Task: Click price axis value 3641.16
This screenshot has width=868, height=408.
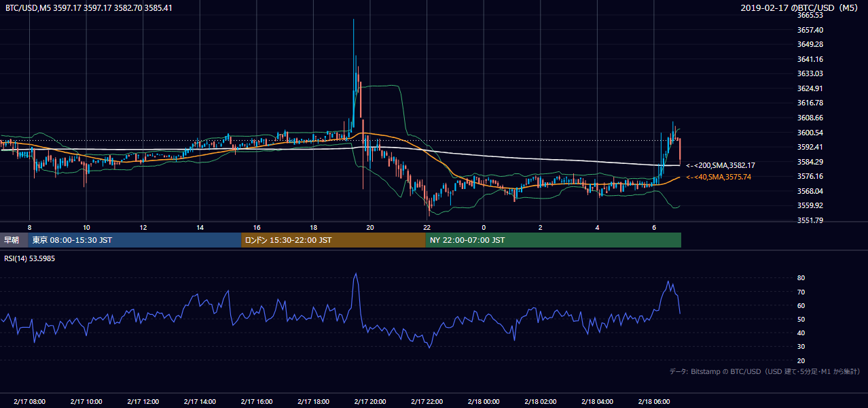Action: pyautogui.click(x=810, y=59)
